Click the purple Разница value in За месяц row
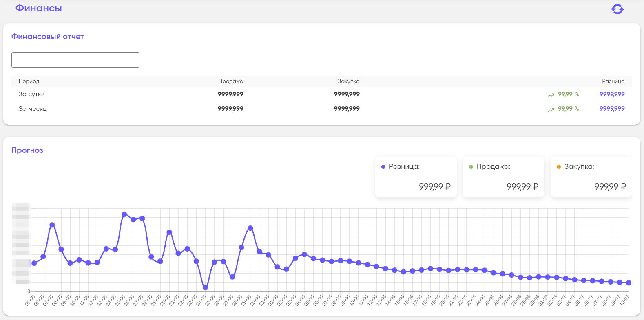Screen dimensions: 644x320 coord(612,109)
